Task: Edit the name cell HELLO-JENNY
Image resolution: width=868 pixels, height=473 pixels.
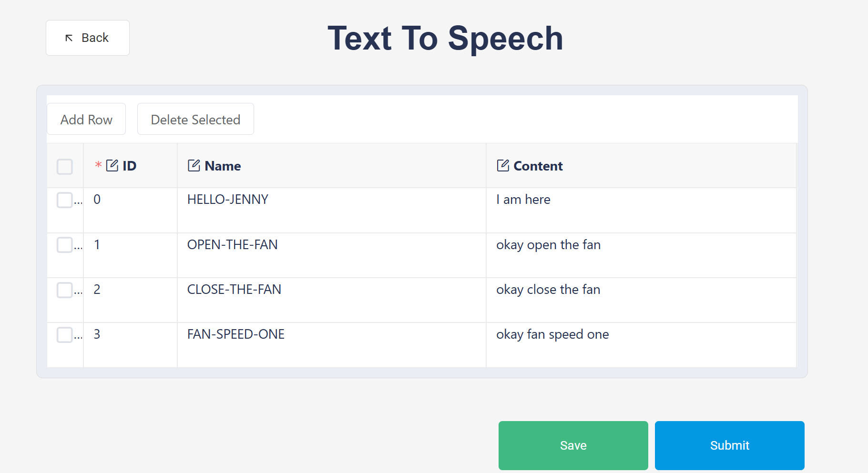Action: click(228, 200)
